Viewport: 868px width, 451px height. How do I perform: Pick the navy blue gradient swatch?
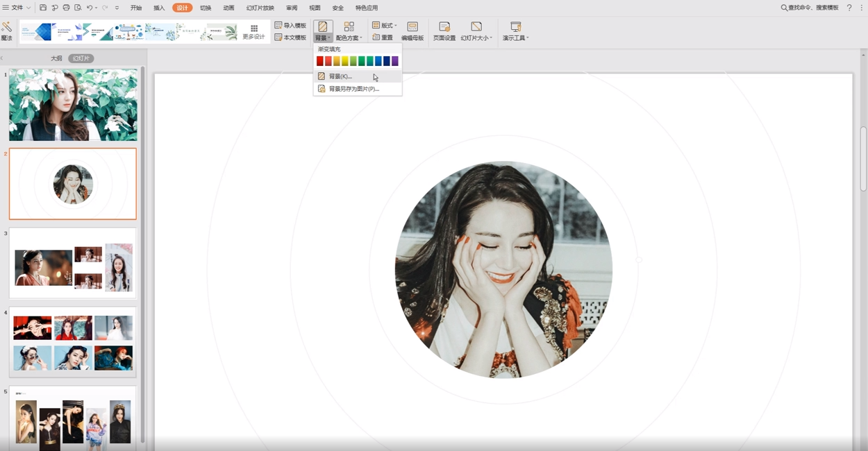(387, 61)
